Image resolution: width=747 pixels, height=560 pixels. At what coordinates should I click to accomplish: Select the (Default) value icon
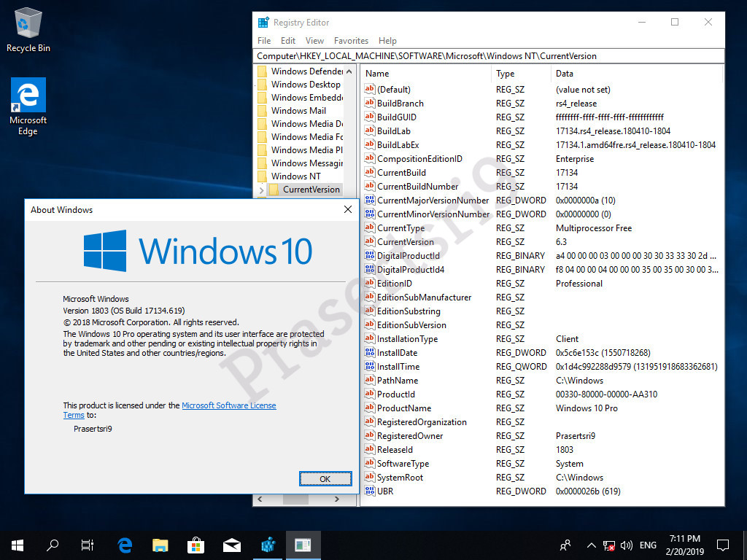tap(370, 89)
